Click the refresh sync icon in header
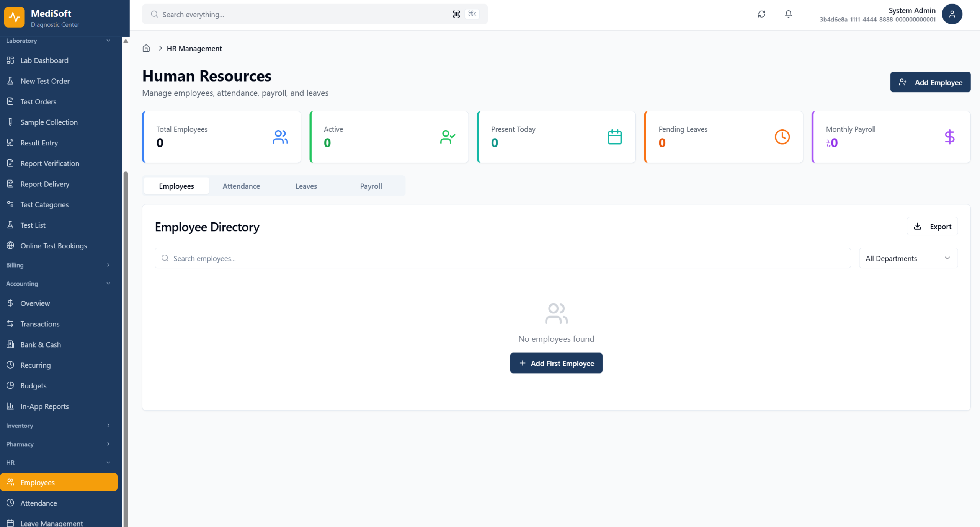Viewport: 980px width, 527px height. click(x=761, y=14)
